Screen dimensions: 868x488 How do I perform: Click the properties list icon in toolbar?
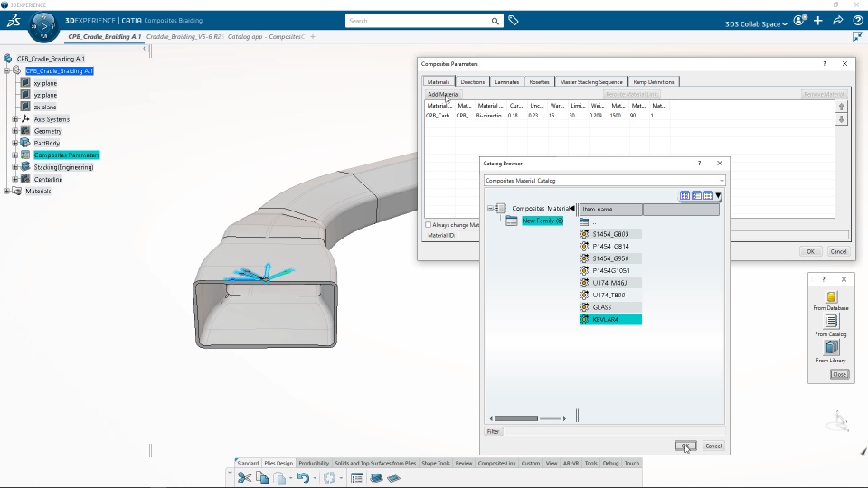tap(357, 478)
